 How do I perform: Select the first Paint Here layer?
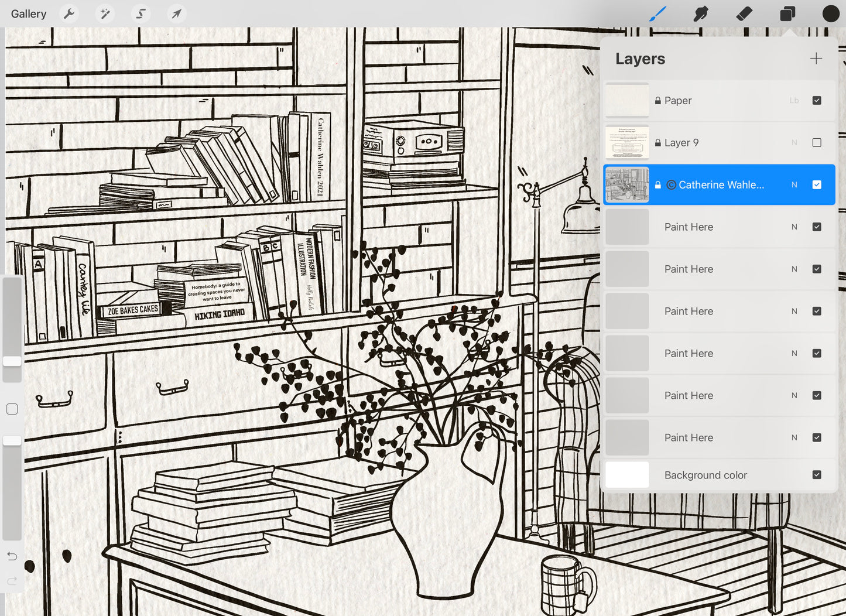[689, 227]
